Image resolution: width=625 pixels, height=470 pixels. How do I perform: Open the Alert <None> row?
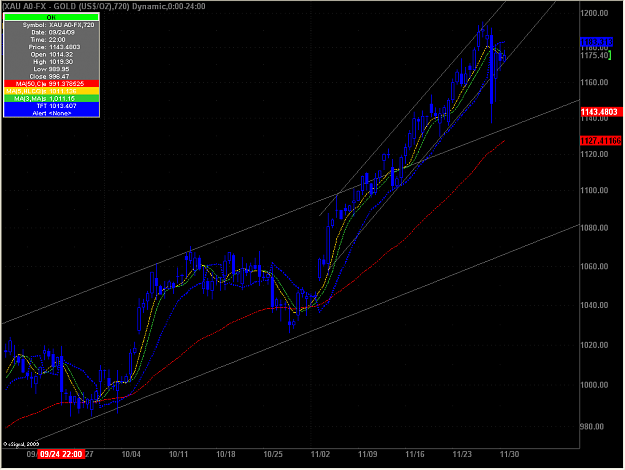(51, 113)
